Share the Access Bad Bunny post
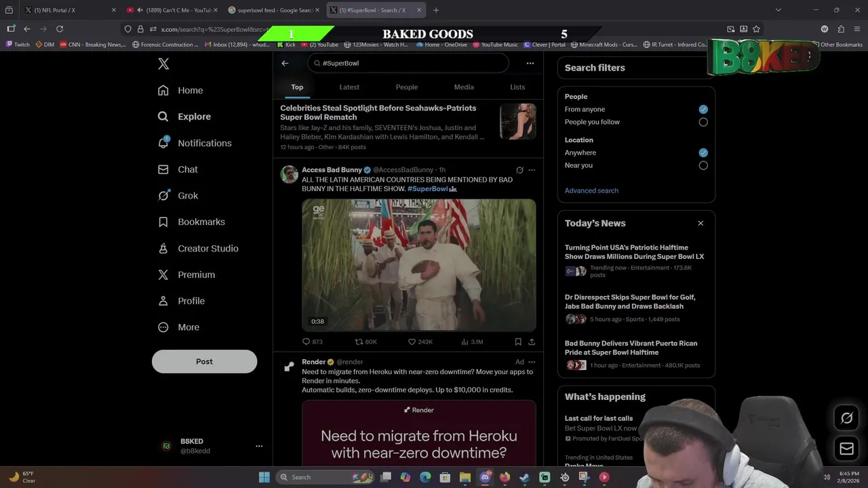The width and height of the screenshot is (868, 488). coord(532,342)
